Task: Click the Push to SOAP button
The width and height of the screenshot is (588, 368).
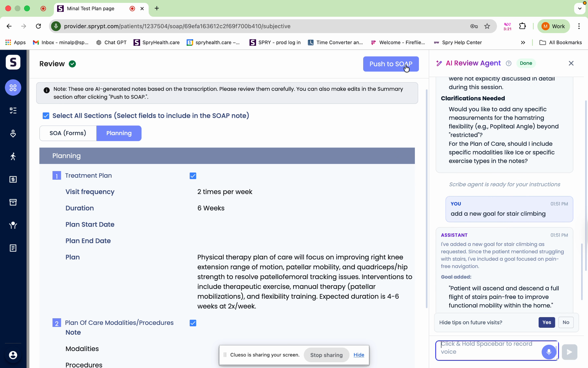Action: [x=391, y=64]
